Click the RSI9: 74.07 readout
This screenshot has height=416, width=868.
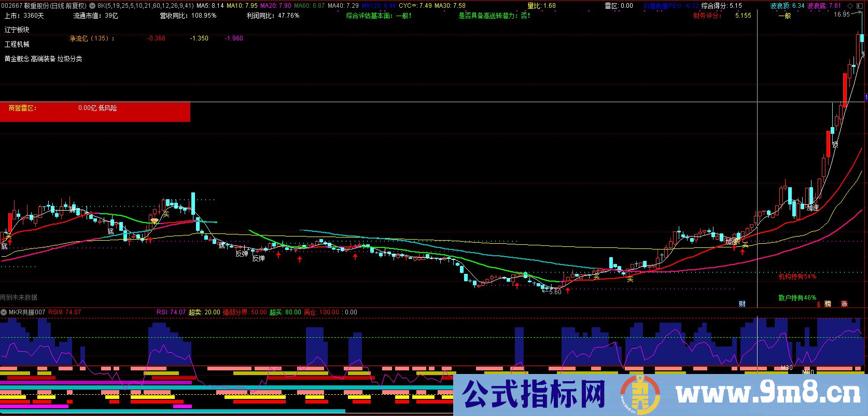[x=65, y=312]
